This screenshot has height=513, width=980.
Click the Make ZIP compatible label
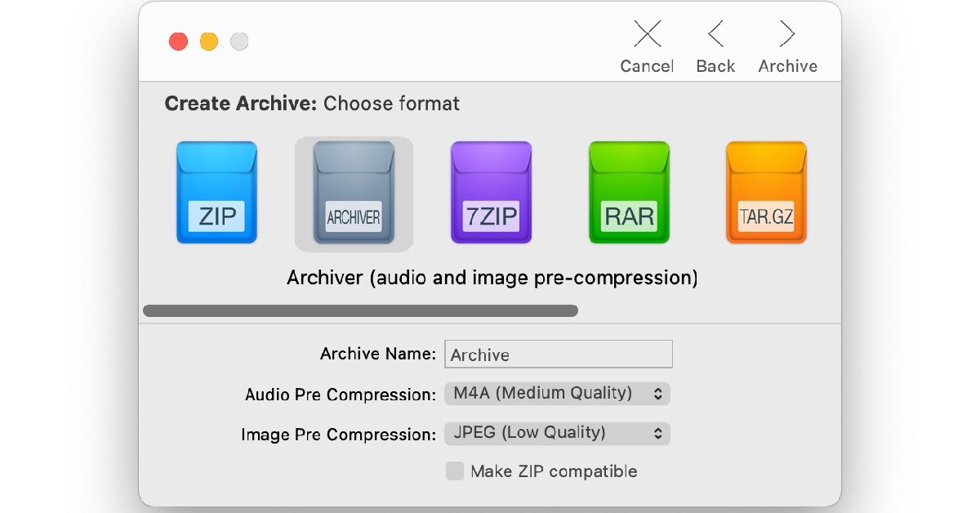[554, 471]
